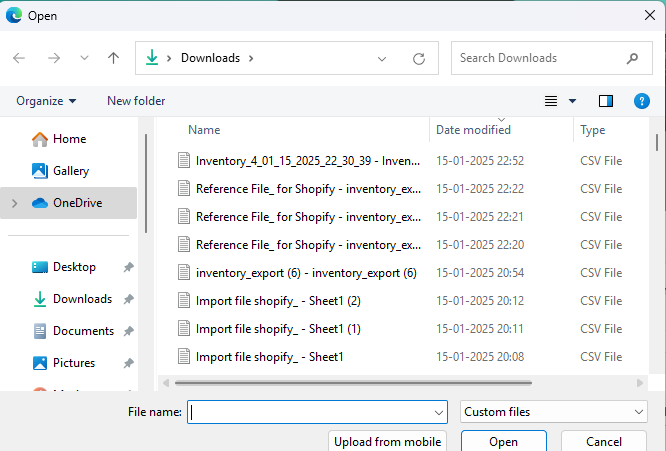Viewport: 666px width, 451px height.
Task: Select the inventory_export (6) CSV file
Action: pos(305,273)
